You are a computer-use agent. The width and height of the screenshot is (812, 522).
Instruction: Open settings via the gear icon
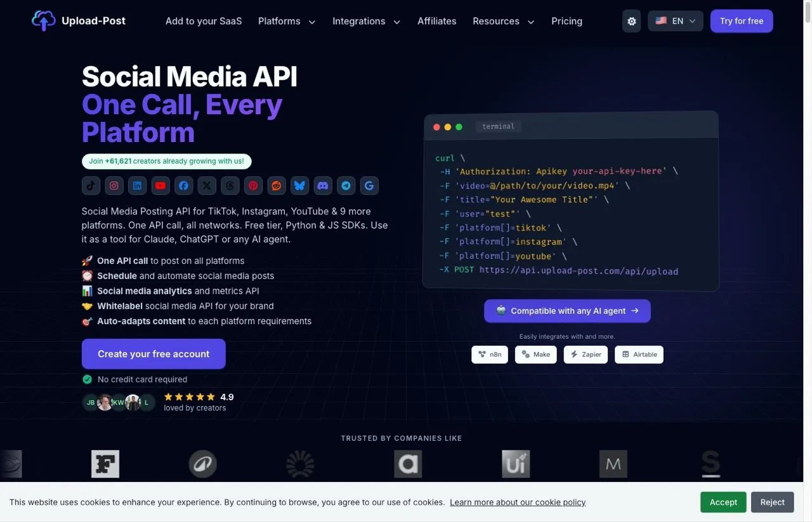[x=632, y=21]
